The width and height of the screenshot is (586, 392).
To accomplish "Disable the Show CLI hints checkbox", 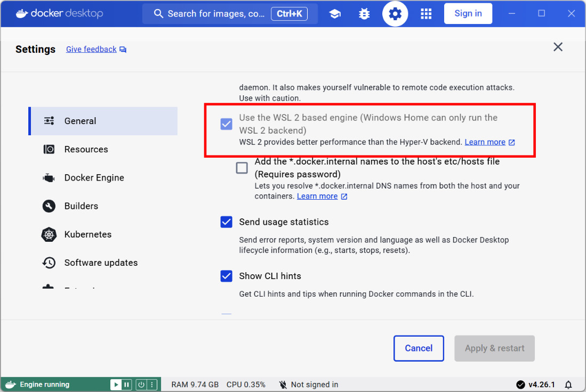I will click(x=227, y=276).
